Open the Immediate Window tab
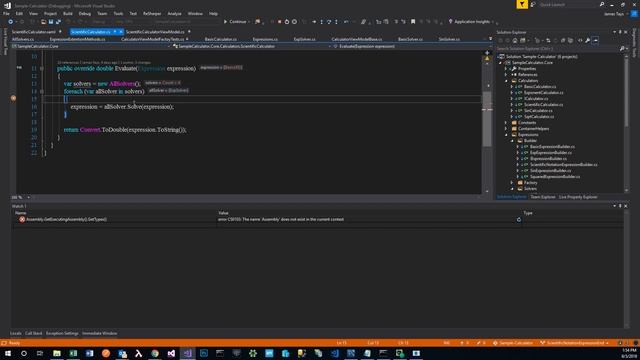The image size is (640, 360). [x=99, y=333]
